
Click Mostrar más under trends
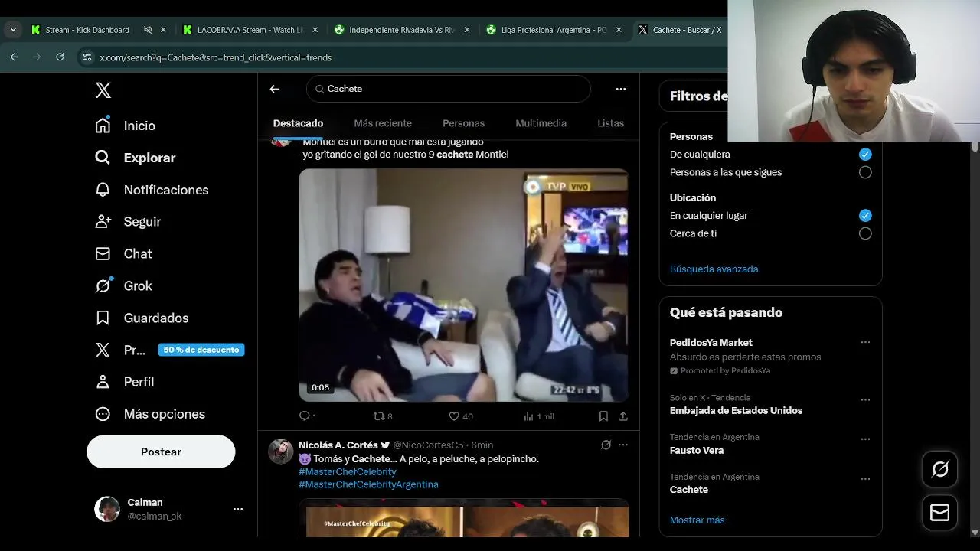coord(697,520)
